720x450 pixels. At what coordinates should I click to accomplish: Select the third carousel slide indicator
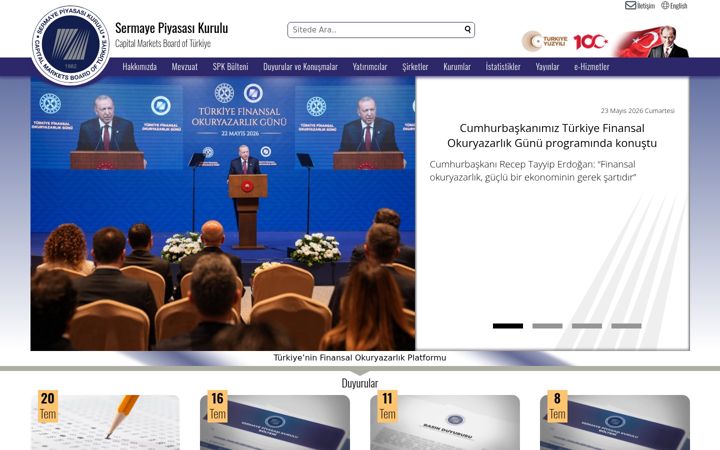[x=587, y=326]
